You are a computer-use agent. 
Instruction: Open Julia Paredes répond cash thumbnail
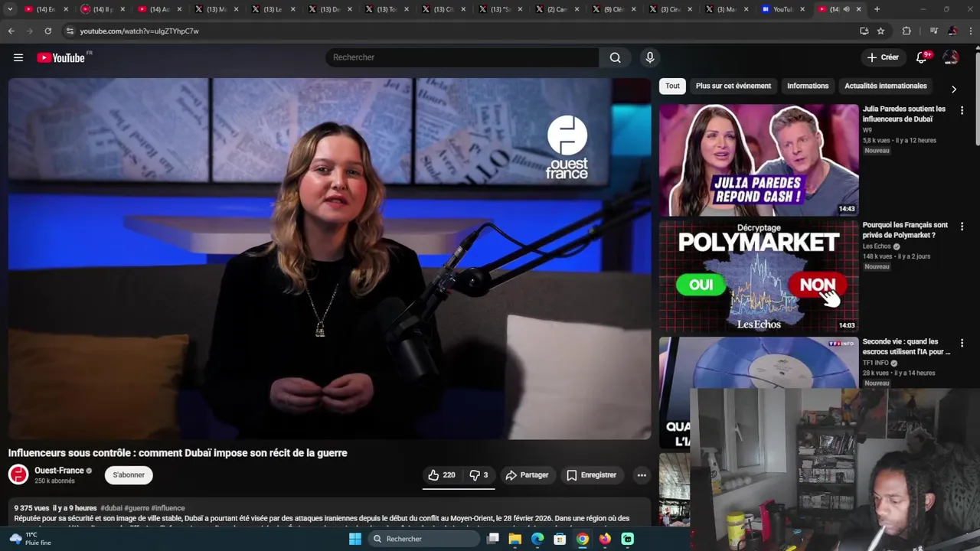759,160
